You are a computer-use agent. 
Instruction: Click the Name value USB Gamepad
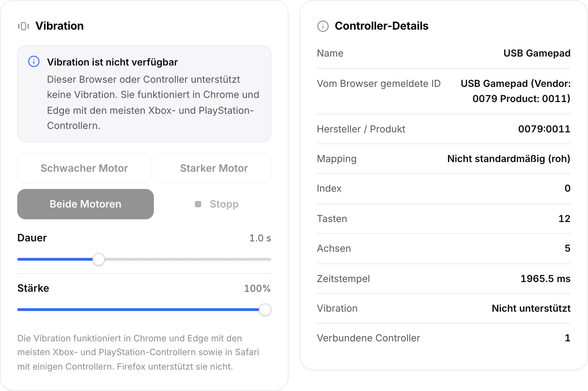(537, 53)
